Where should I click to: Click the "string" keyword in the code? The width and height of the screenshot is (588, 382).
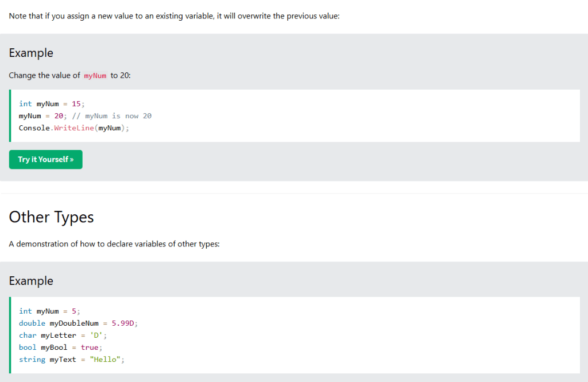pyautogui.click(x=32, y=360)
